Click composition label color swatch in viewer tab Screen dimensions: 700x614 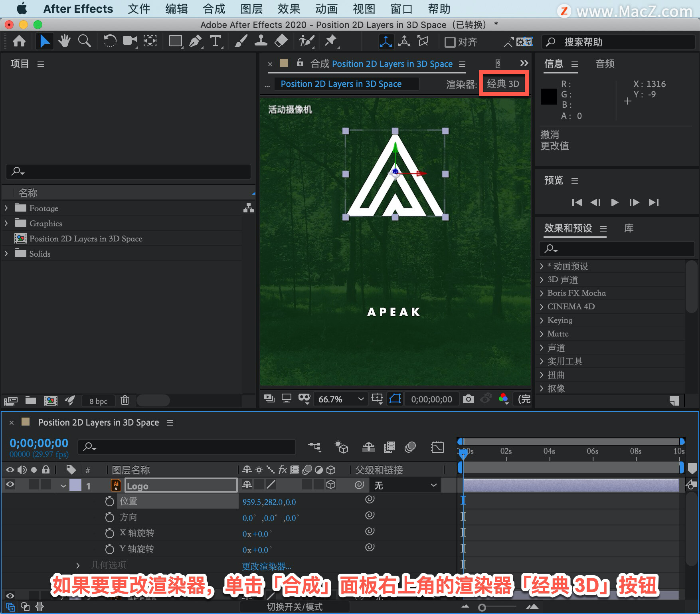click(284, 63)
